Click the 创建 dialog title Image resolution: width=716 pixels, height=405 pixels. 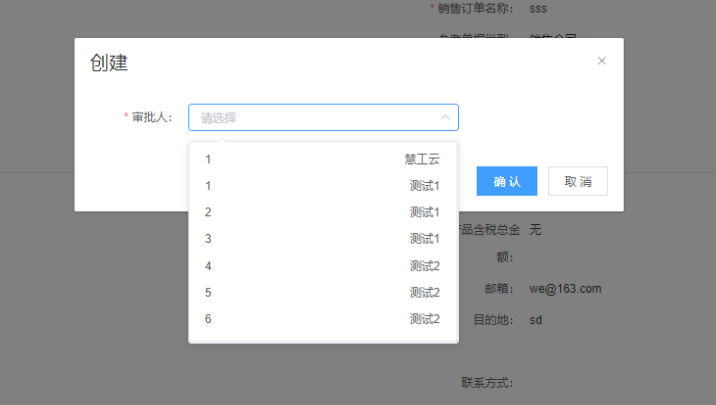[x=109, y=63]
